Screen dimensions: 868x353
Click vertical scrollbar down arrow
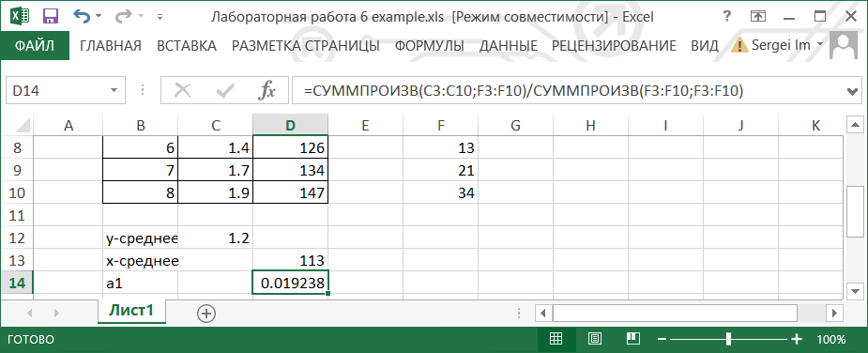(855, 290)
